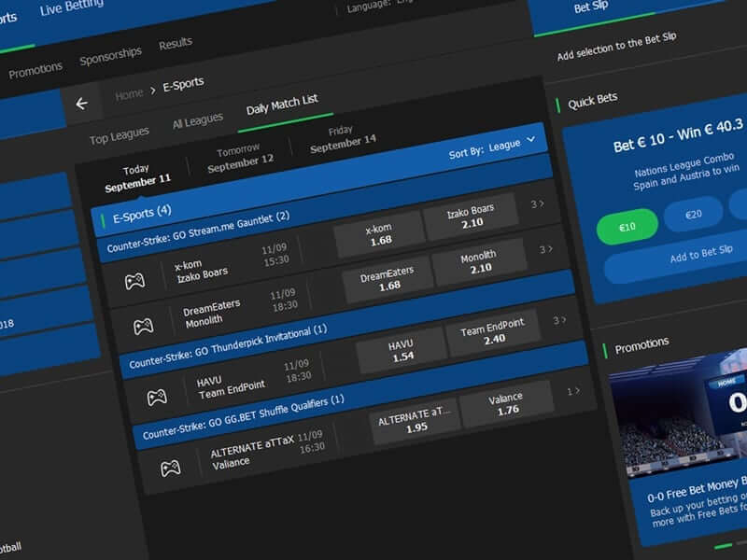Click gamepad icon beside x-kom match
Image resolution: width=747 pixels, height=560 pixels.
(134, 281)
